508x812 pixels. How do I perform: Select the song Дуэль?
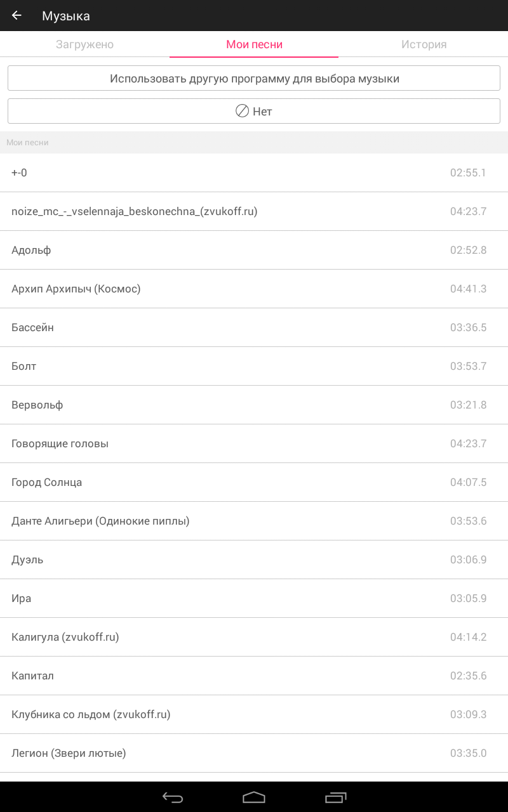tap(254, 560)
